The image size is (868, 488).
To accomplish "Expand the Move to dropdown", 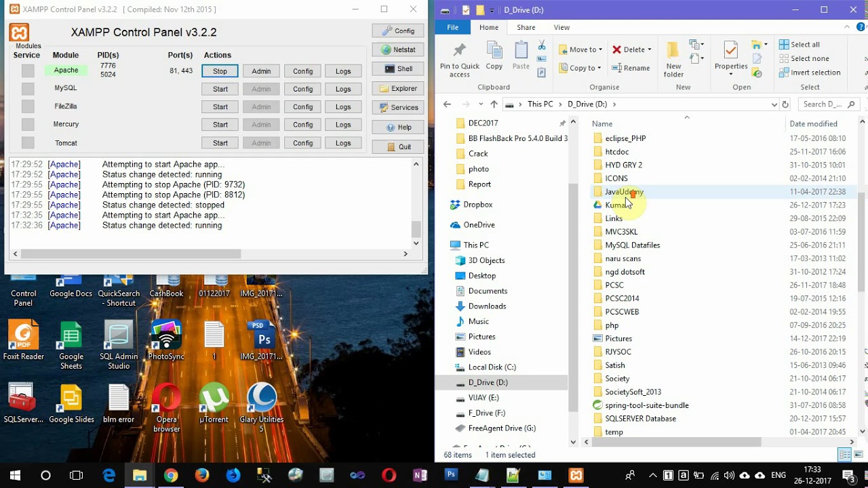I will [600, 49].
